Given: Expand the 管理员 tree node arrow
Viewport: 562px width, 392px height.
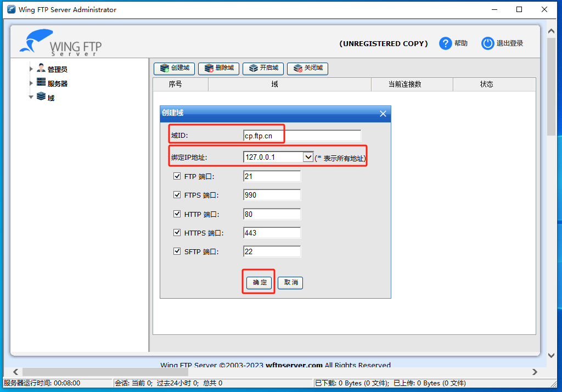Looking at the screenshot, I should (31, 69).
